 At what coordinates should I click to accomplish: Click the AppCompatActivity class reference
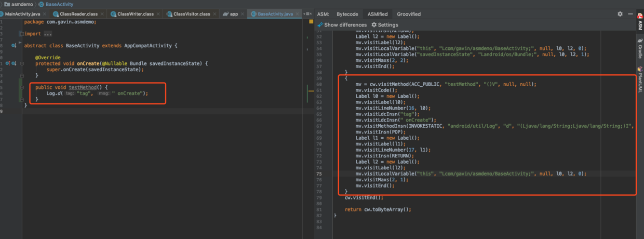pyautogui.click(x=148, y=46)
